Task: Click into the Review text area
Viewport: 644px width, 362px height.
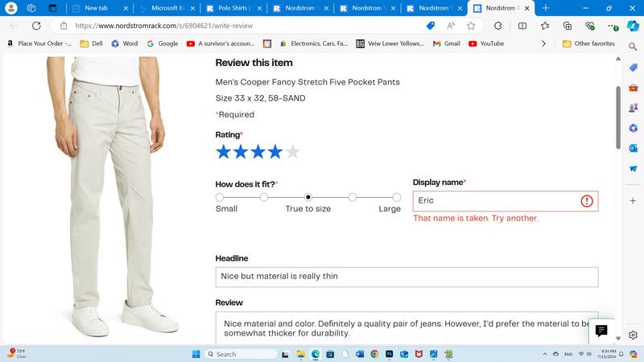Action: click(x=407, y=328)
